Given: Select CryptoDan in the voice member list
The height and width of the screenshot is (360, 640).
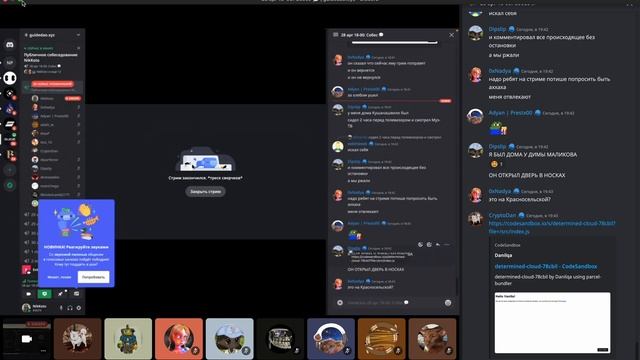Looking at the screenshot, I should [x=49, y=151].
